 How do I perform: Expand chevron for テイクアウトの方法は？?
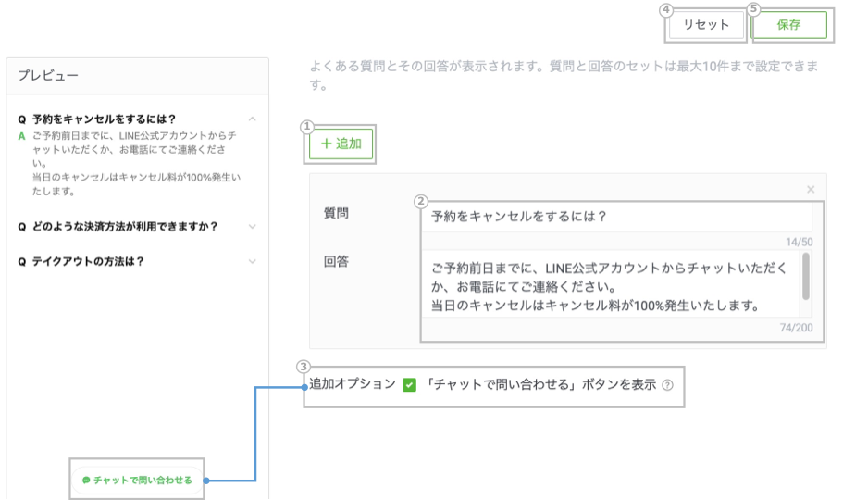point(253,262)
